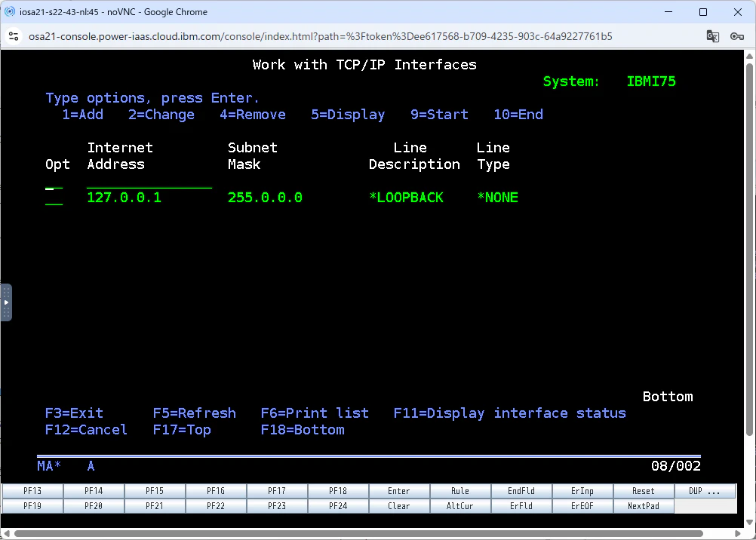Click F11=Display interface status label
The width and height of the screenshot is (756, 540).
(509, 413)
